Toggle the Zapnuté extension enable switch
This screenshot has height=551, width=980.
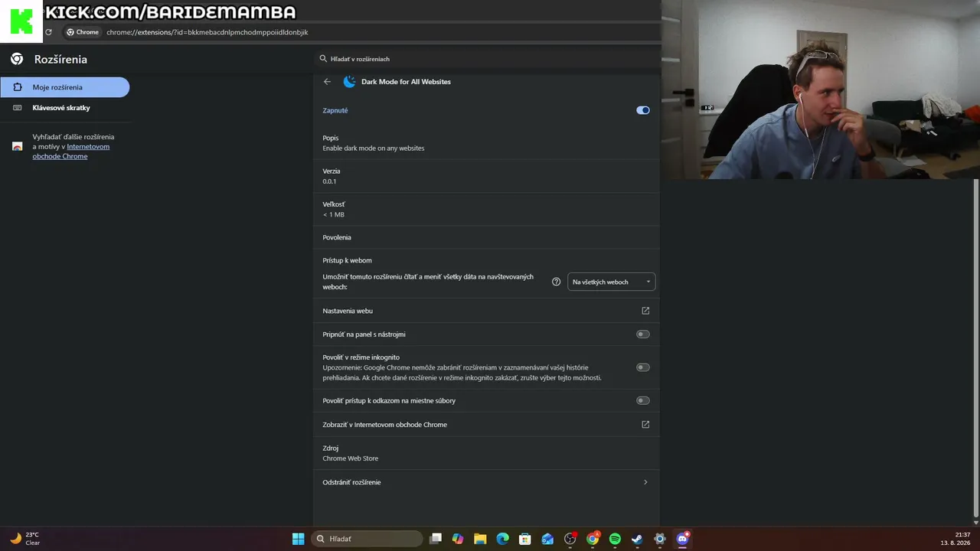[x=643, y=110]
